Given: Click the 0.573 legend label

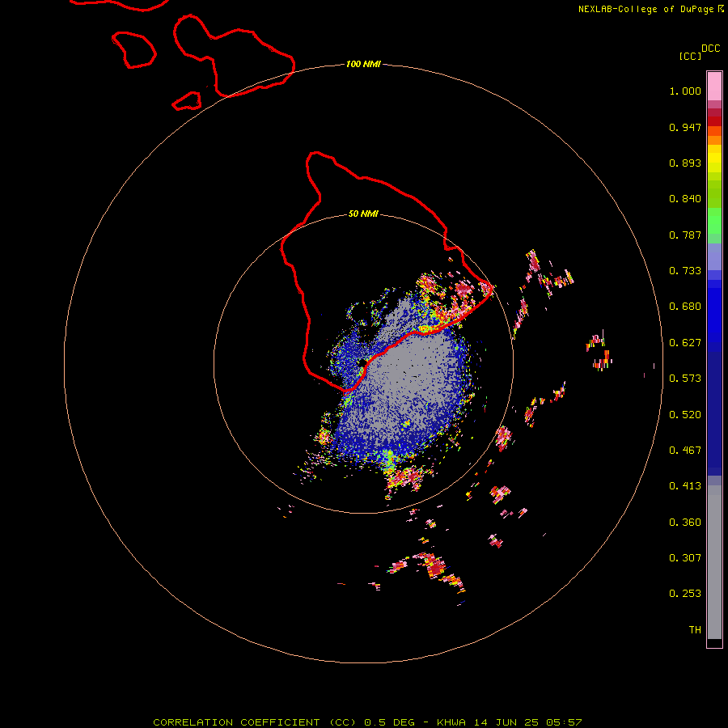Looking at the screenshot, I should [685, 379].
